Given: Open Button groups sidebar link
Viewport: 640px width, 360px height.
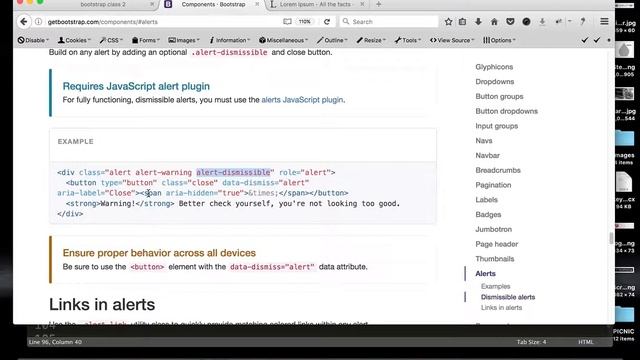Looking at the screenshot, I should pos(499,96).
